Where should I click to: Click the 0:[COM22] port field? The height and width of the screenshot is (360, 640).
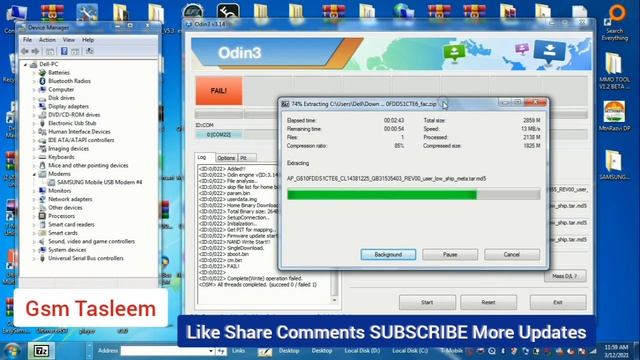coord(219,135)
